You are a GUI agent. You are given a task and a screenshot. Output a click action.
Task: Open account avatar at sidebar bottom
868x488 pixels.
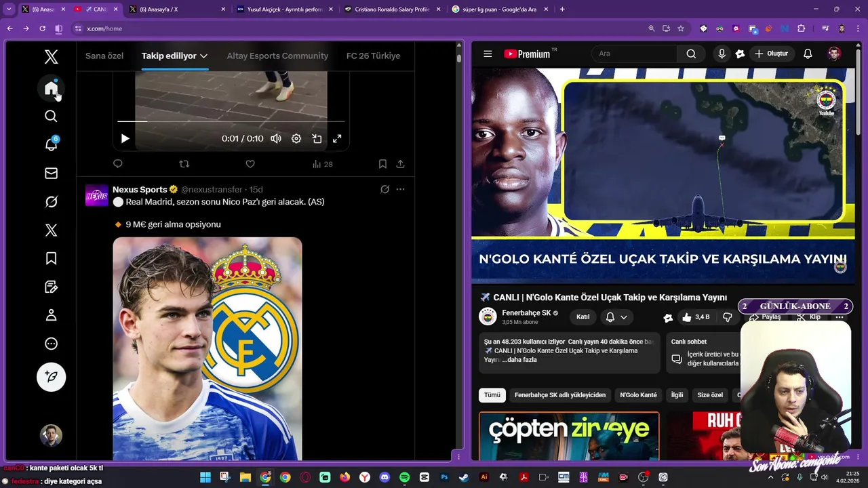[51, 435]
